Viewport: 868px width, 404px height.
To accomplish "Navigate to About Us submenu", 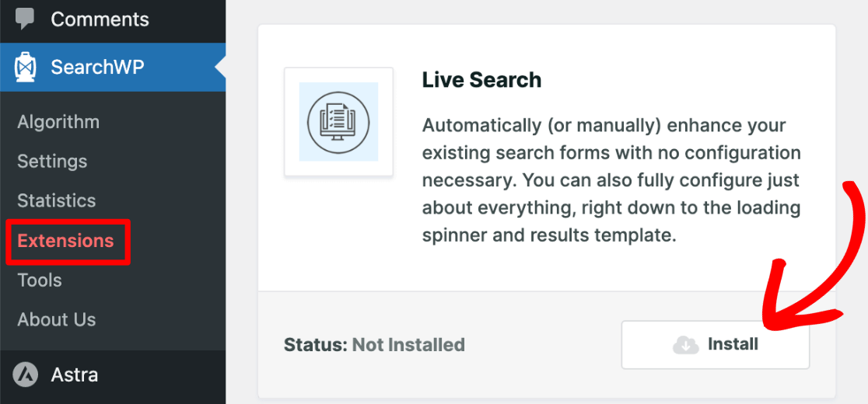I will pos(57,320).
